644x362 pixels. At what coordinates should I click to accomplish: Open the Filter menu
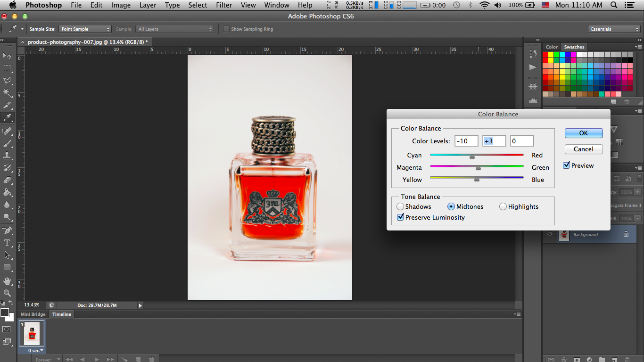pyautogui.click(x=224, y=5)
